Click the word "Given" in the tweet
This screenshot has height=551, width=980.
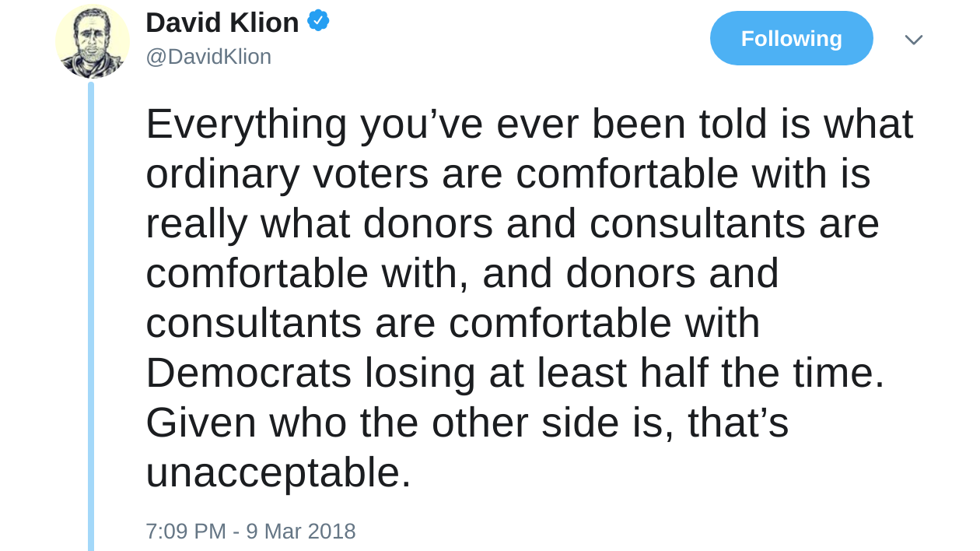[201, 423]
